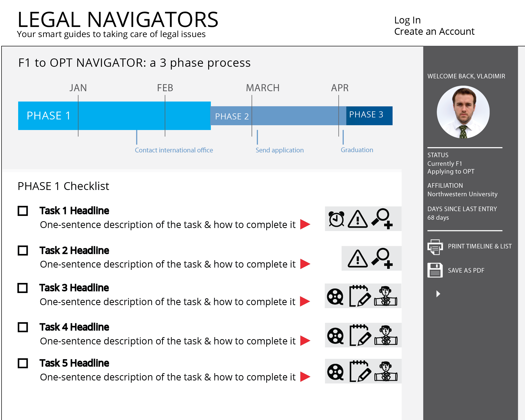Check the Task 5 Headline checkbox
525x420 pixels.
(23, 363)
